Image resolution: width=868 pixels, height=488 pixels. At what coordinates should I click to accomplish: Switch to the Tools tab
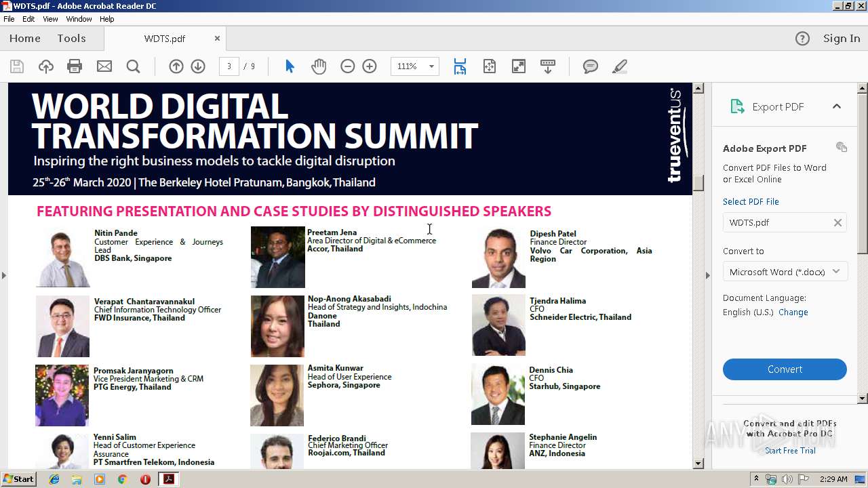[x=71, y=39]
